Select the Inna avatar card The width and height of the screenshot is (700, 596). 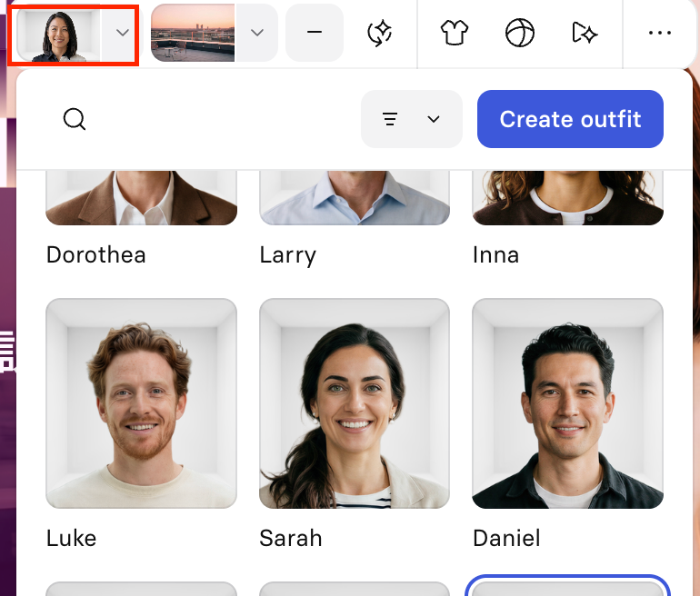pos(568,198)
